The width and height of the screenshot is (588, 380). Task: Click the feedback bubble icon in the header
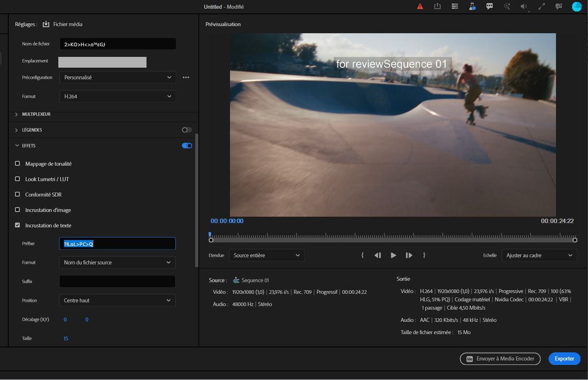559,6
